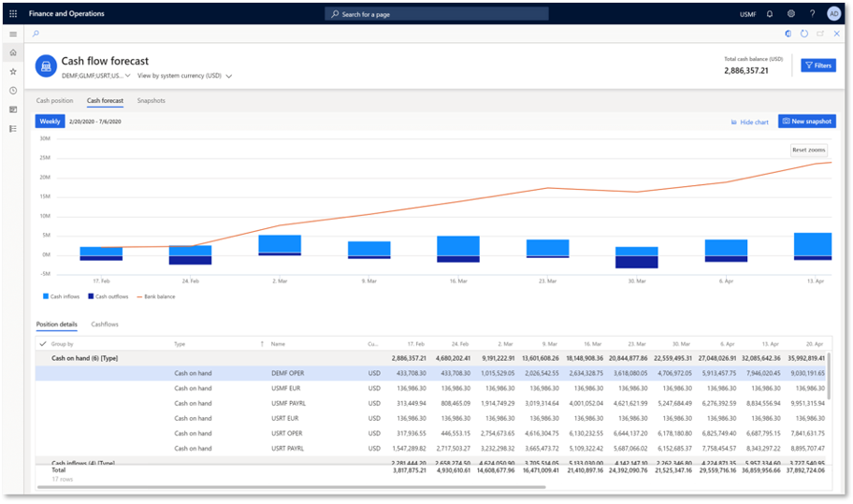
Task: Click the 2 Mar inflow chart bar
Action: tap(280, 243)
